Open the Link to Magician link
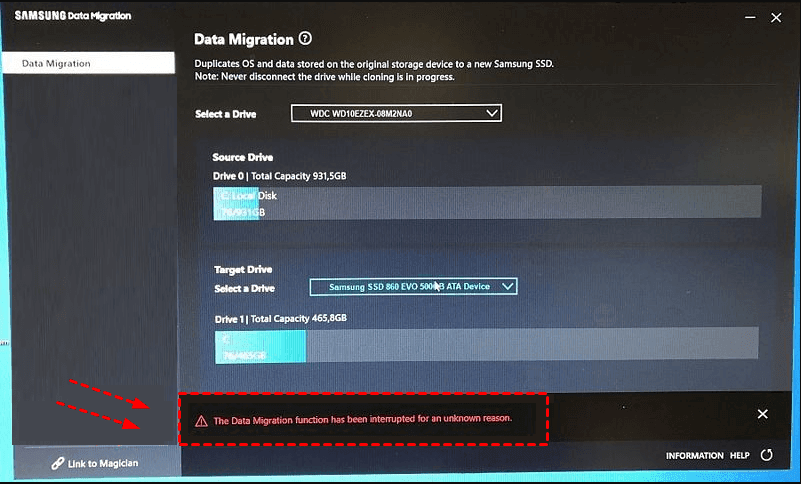The width and height of the screenshot is (801, 484). point(95,464)
